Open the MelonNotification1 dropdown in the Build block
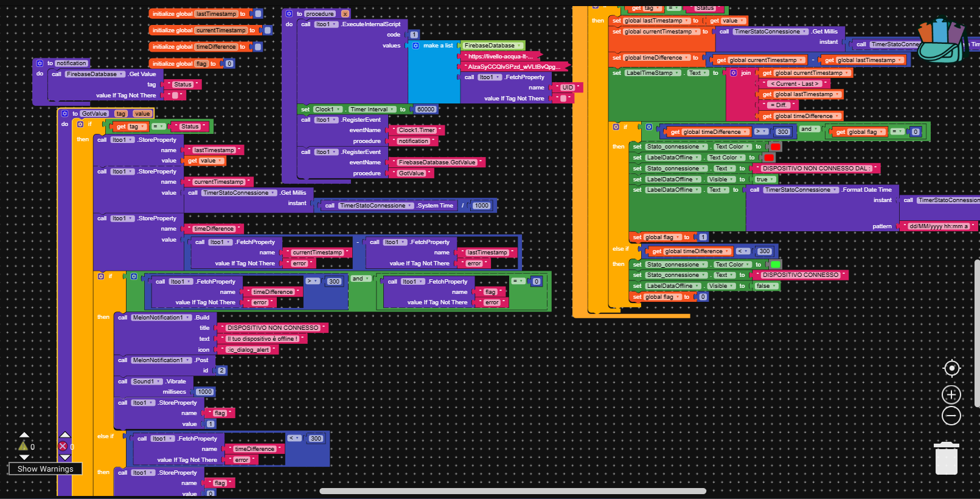Screen dimensions: 980x499 [x=161, y=318]
